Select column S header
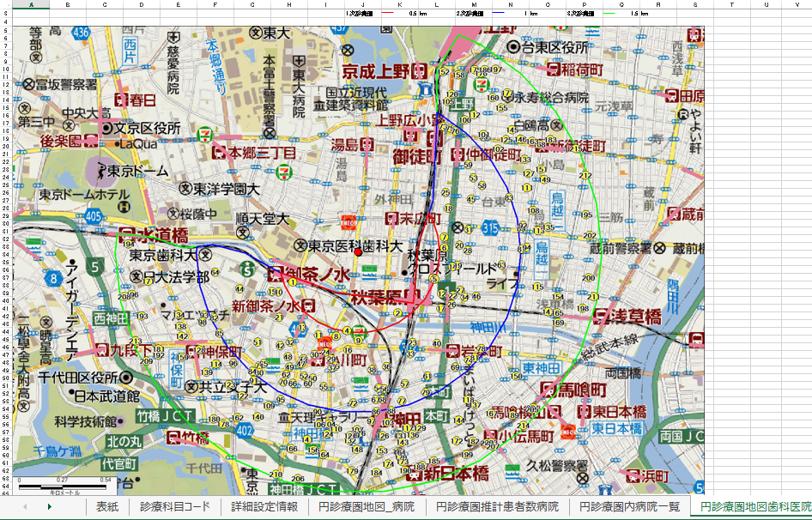This screenshot has width=812, height=520. click(x=694, y=4)
